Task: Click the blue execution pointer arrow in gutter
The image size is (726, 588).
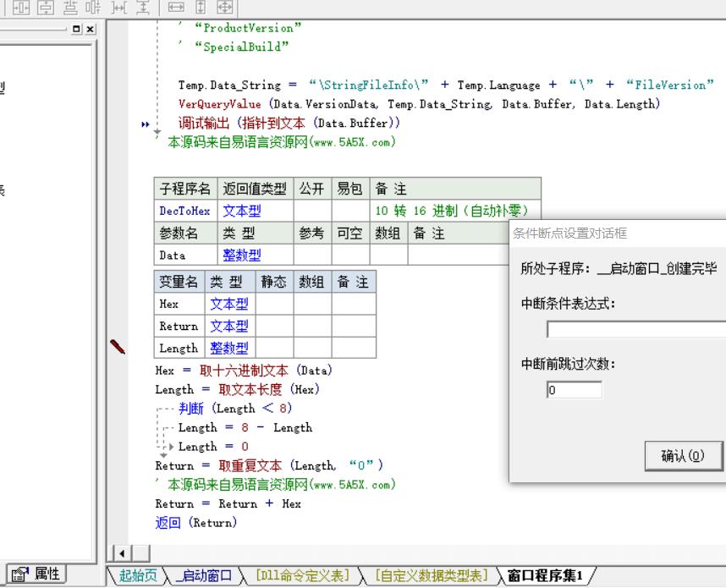Action: [x=146, y=124]
